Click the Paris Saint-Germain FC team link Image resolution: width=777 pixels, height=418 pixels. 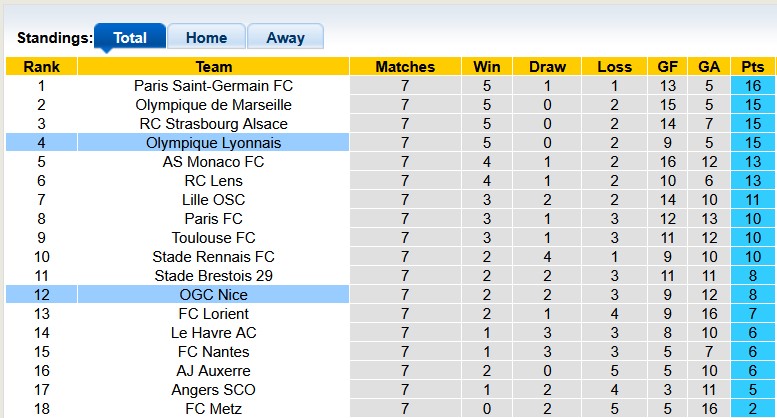(214, 86)
